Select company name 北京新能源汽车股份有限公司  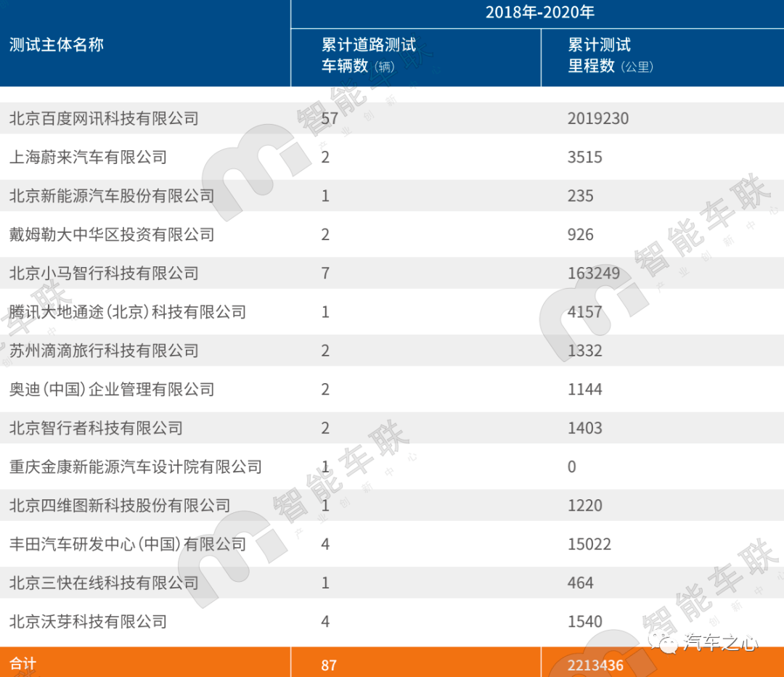112,196
